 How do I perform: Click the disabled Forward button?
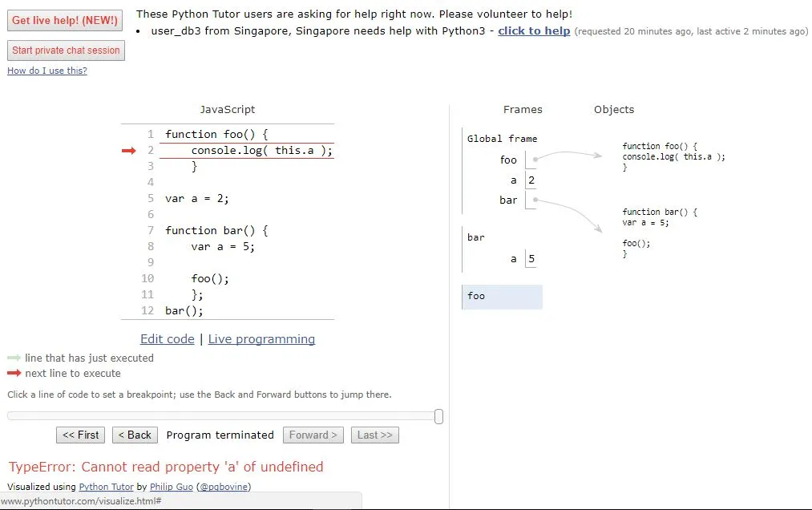[313, 435]
